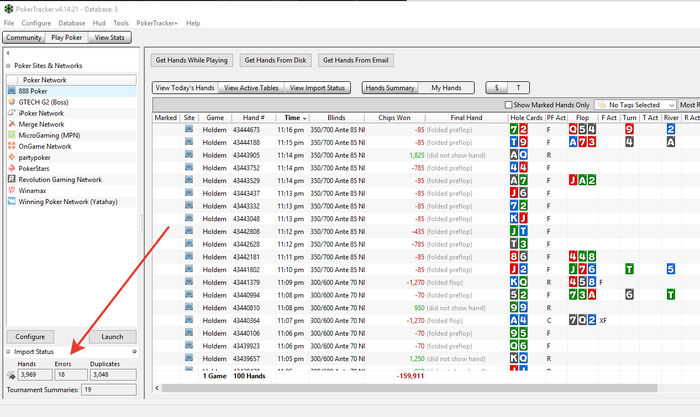The image size is (700, 417).
Task: Open the Configure menu in menu bar
Action: (x=36, y=23)
